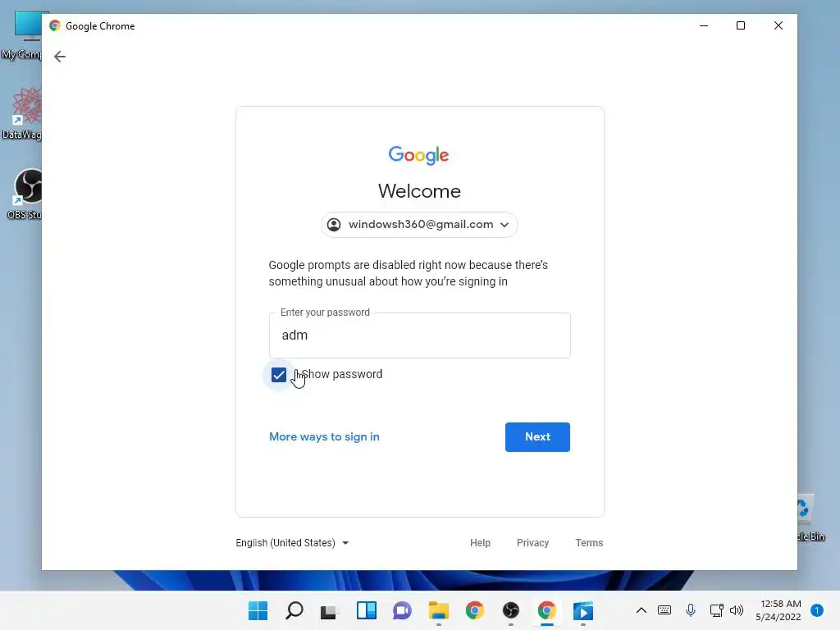Uncheck the Show password checkbox

pos(279,374)
